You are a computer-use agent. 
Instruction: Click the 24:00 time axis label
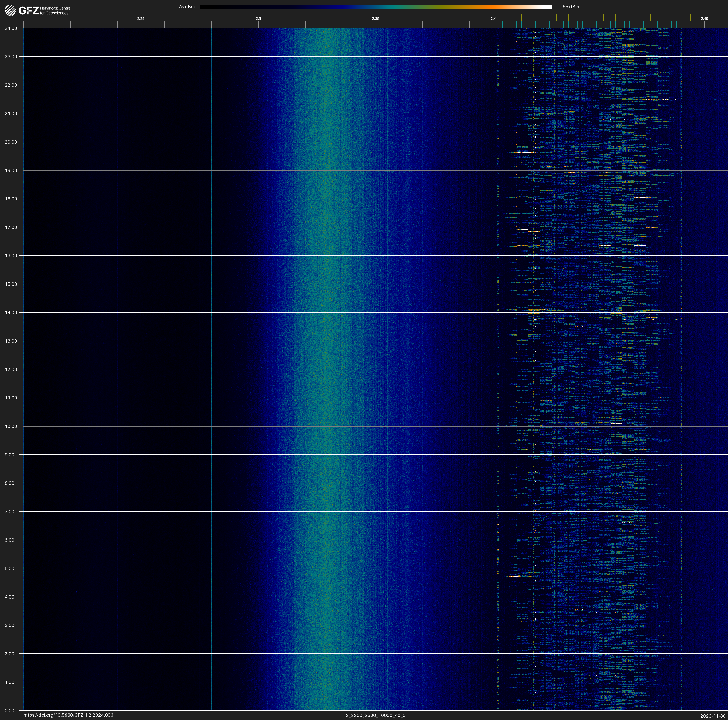coord(11,28)
